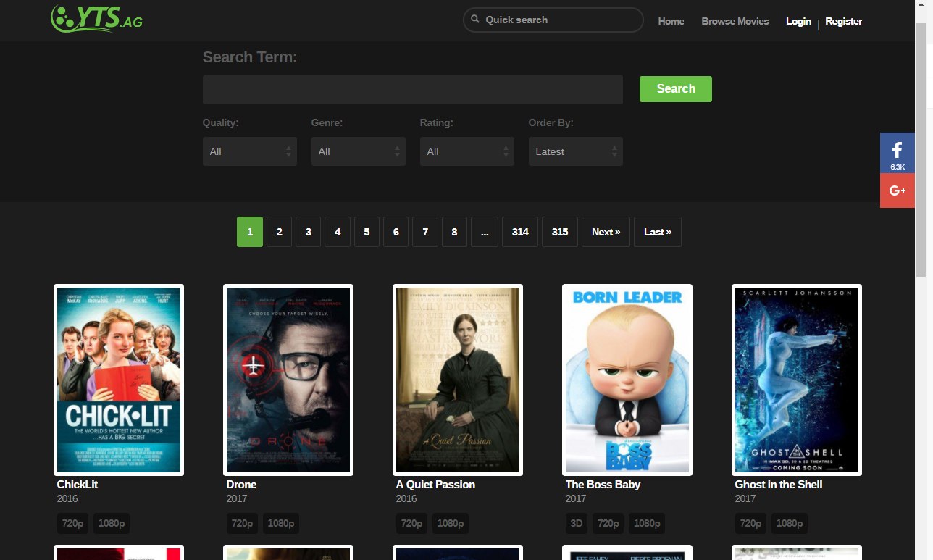
Task: Click the Next page button
Action: pos(606,231)
